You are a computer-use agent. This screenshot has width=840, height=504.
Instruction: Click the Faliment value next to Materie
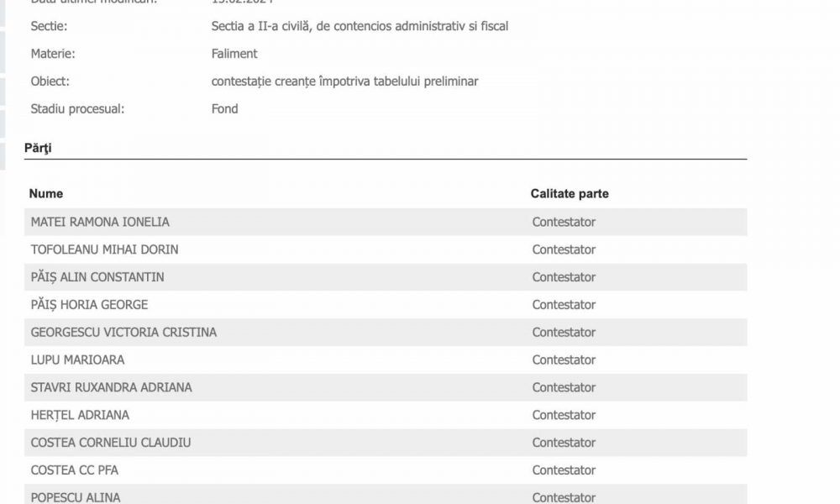[x=234, y=54]
